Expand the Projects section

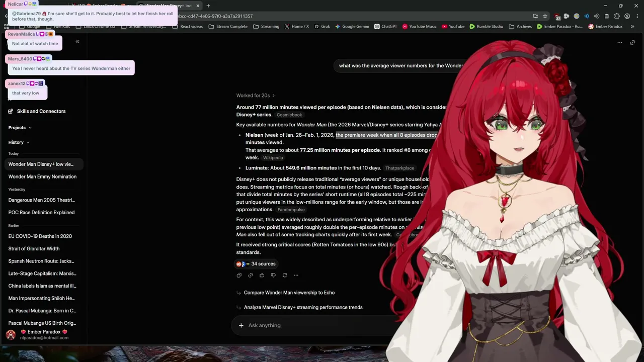20,128
